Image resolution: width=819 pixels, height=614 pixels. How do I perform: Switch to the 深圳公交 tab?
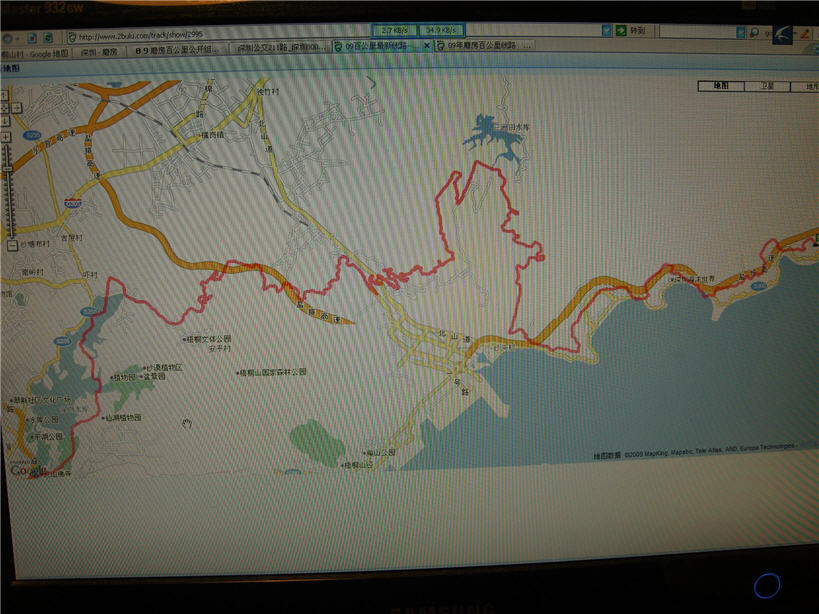[x=279, y=48]
